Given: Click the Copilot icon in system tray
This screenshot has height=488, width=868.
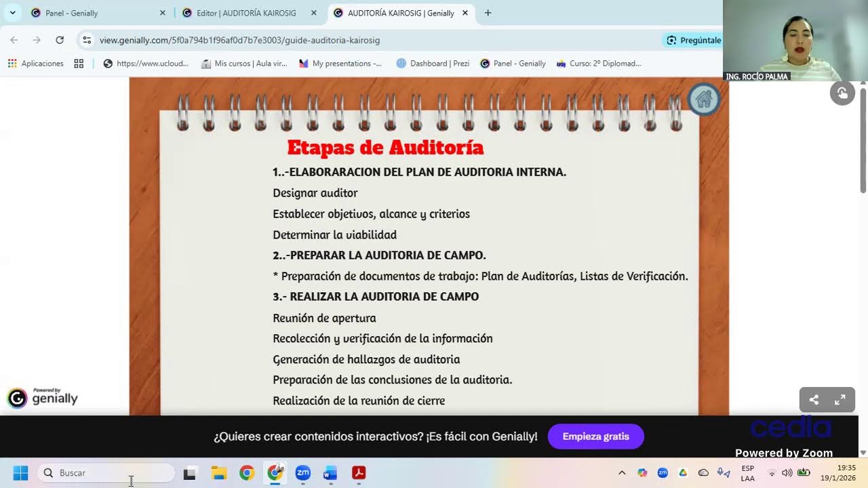Looking at the screenshot, I should tap(642, 472).
